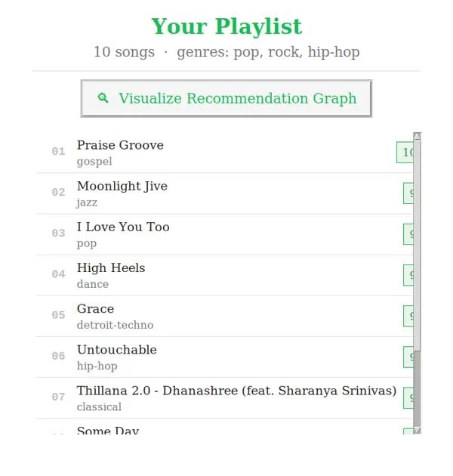Click the scrollbar down arrow

click(x=417, y=430)
